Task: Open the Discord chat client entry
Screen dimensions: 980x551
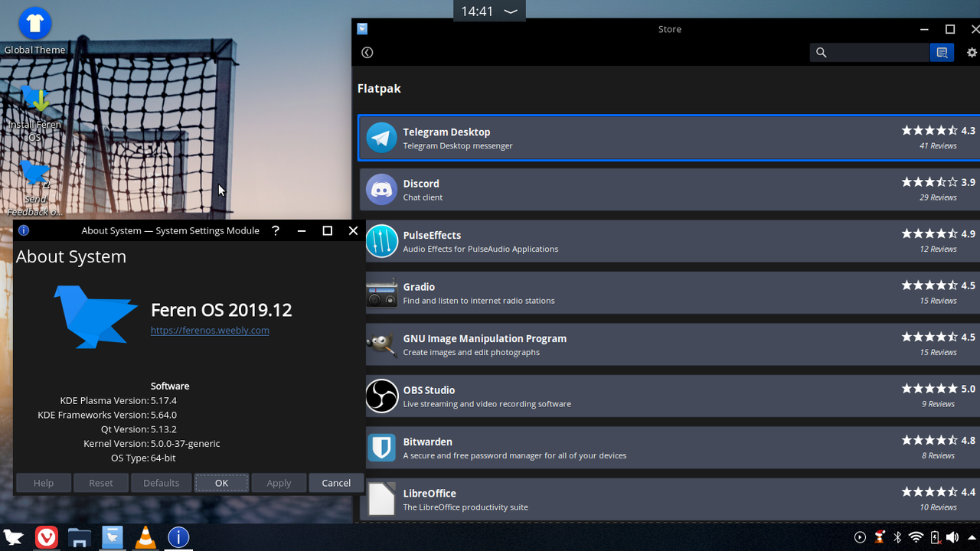Action: pos(670,189)
